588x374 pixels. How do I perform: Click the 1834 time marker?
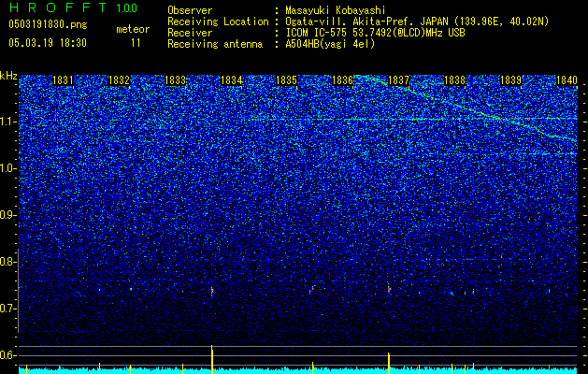(x=232, y=80)
